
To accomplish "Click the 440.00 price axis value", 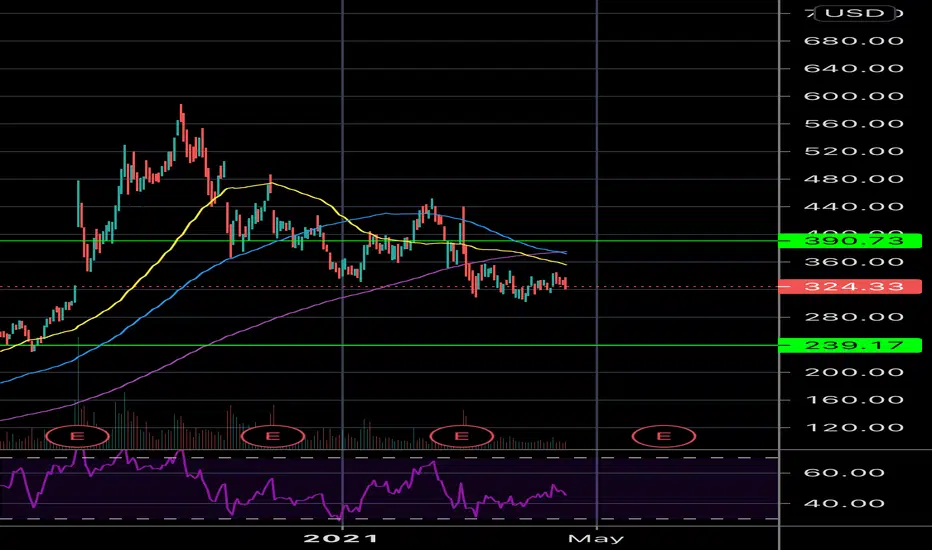I will tap(854, 207).
